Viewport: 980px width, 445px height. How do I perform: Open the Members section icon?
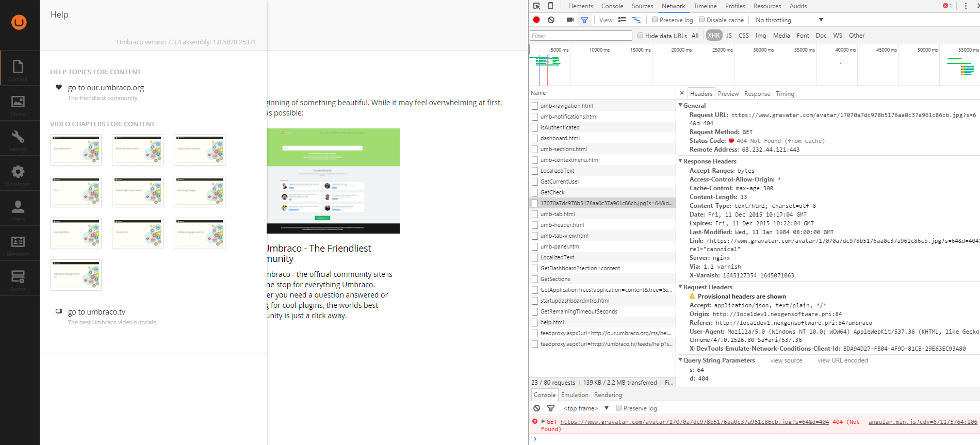18,242
